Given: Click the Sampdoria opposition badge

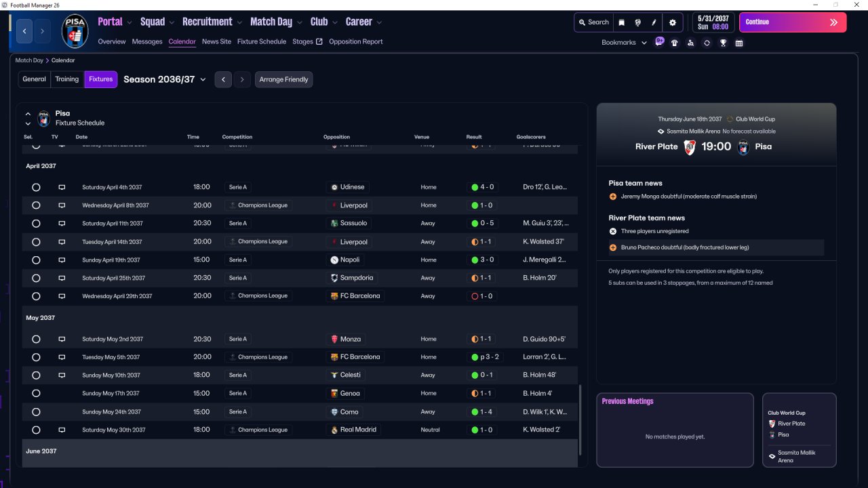Looking at the screenshot, I should click(x=334, y=278).
